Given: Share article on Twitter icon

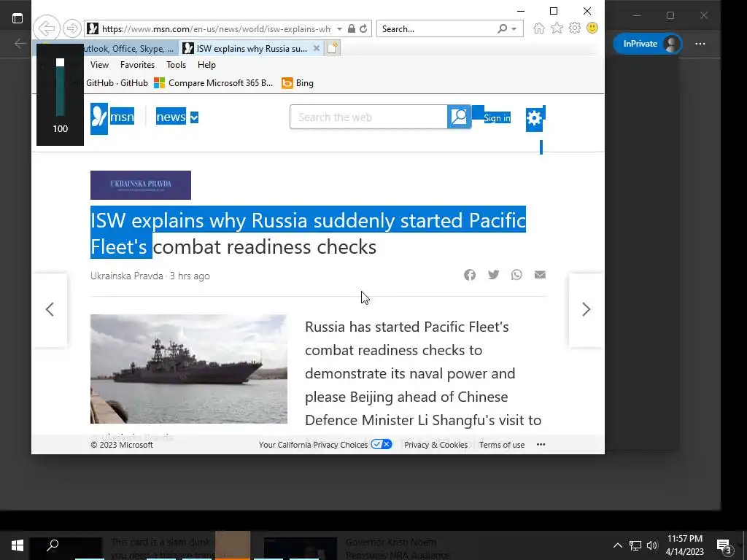Looking at the screenshot, I should pyautogui.click(x=494, y=275).
